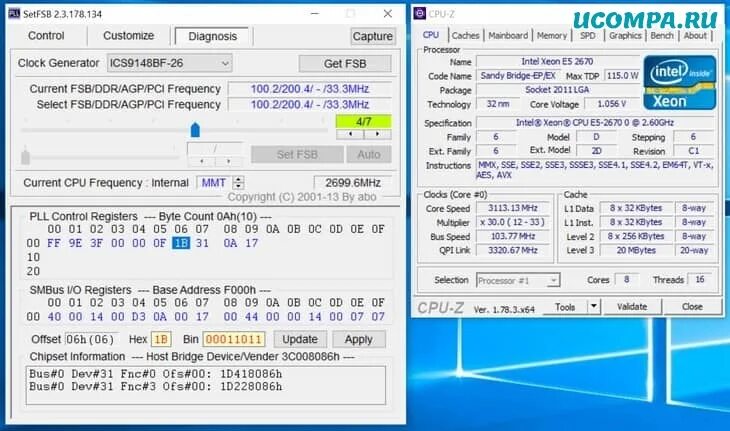Open the Customize tab in SetFSB

click(x=128, y=36)
